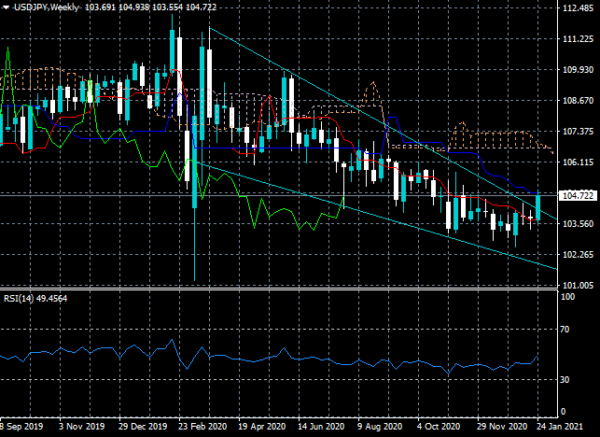Click the 107.375 price axis label

(578, 132)
